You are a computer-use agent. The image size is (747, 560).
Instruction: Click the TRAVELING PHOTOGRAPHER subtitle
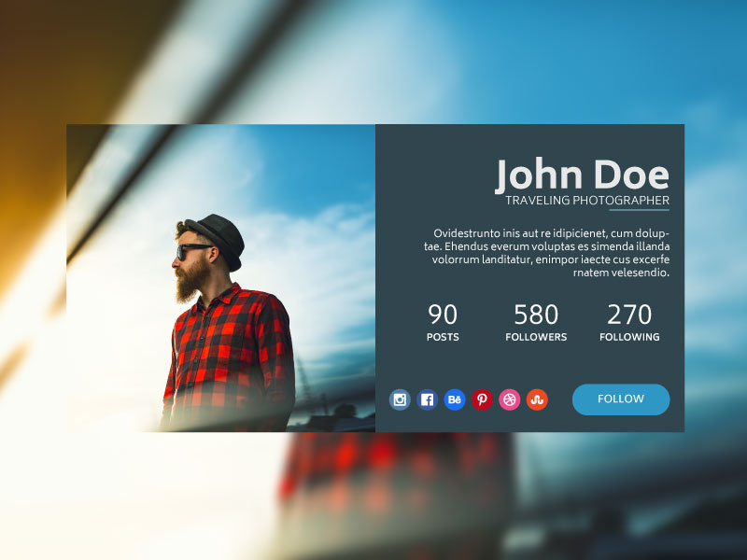tap(586, 200)
